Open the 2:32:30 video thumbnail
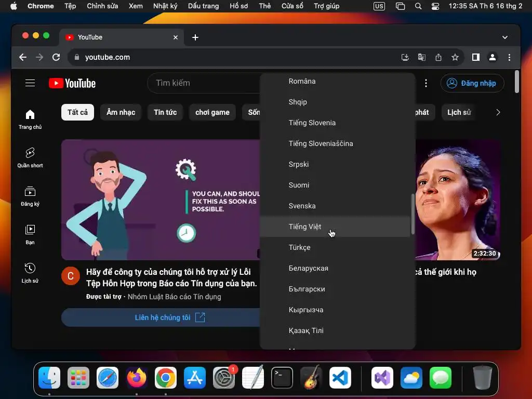The image size is (532, 399). [x=458, y=199]
